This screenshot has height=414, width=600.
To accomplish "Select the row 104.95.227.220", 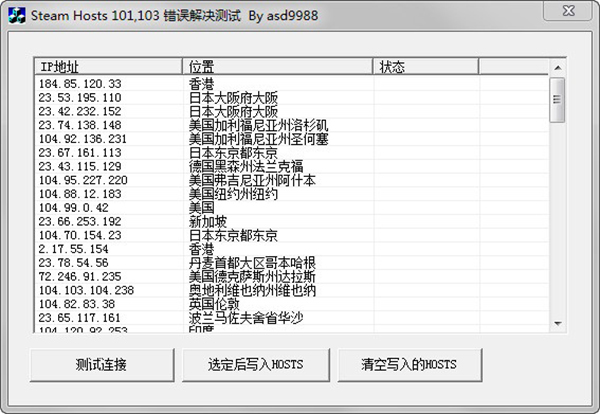I will tap(292, 180).
